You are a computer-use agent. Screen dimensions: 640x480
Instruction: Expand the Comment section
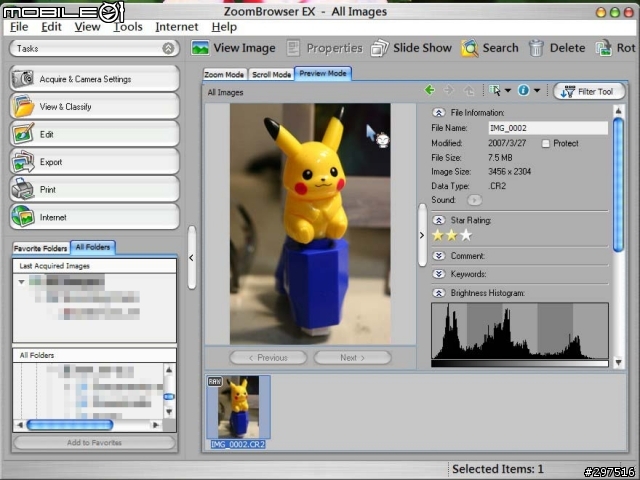[438, 256]
